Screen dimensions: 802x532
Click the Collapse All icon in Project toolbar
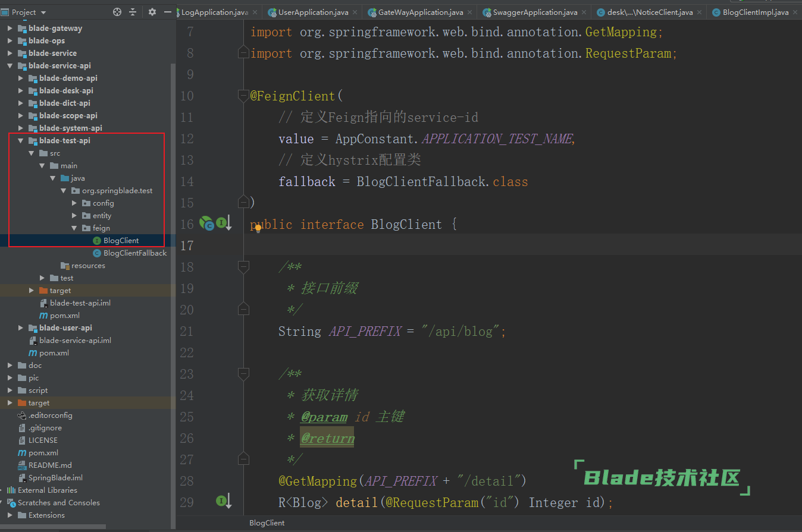pyautogui.click(x=133, y=12)
